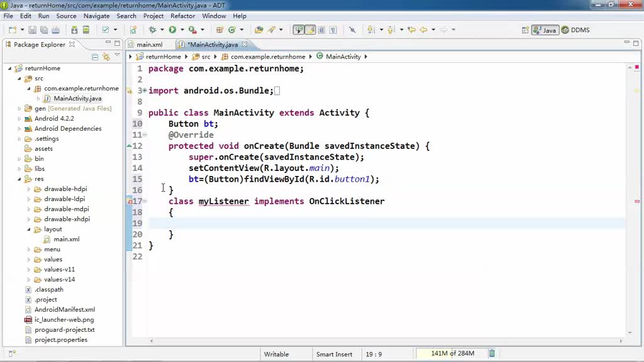
Task: Open the Source menu
Action: 66,16
